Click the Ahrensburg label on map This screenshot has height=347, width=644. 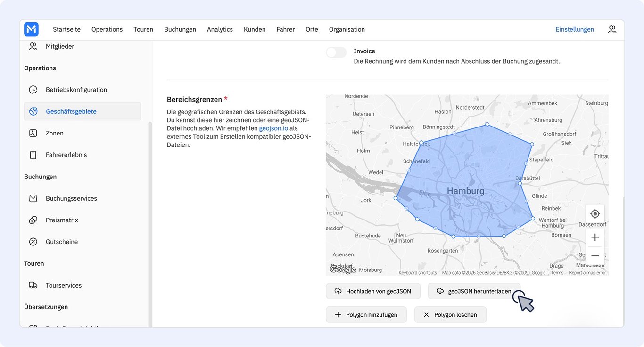[x=548, y=120]
